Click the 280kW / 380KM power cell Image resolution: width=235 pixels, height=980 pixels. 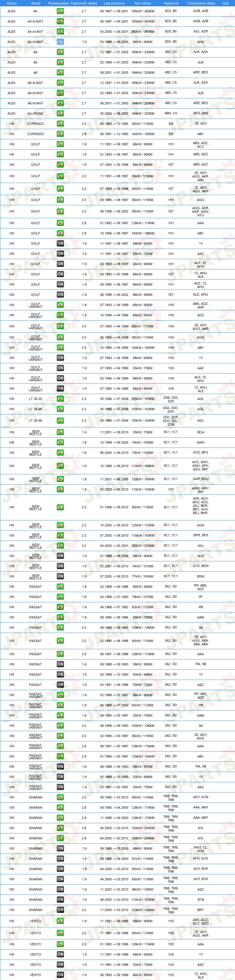[x=143, y=32]
